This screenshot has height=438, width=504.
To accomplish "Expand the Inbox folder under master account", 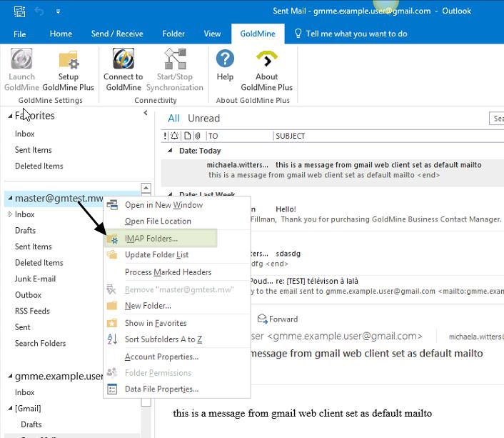I will pyautogui.click(x=10, y=214).
